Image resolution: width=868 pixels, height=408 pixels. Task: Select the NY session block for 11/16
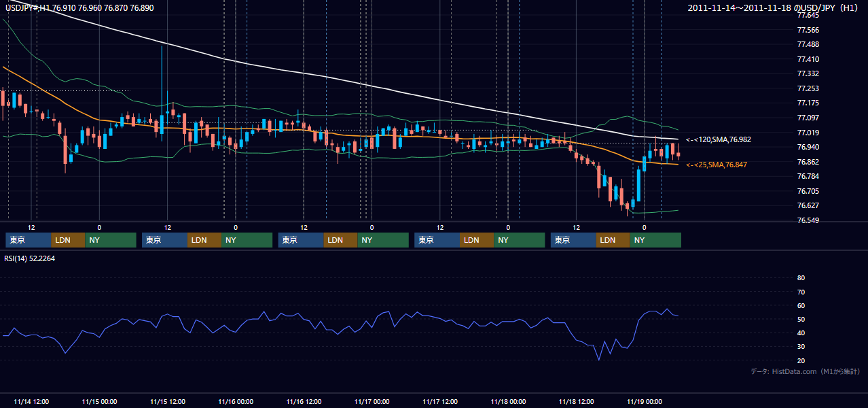click(x=383, y=240)
